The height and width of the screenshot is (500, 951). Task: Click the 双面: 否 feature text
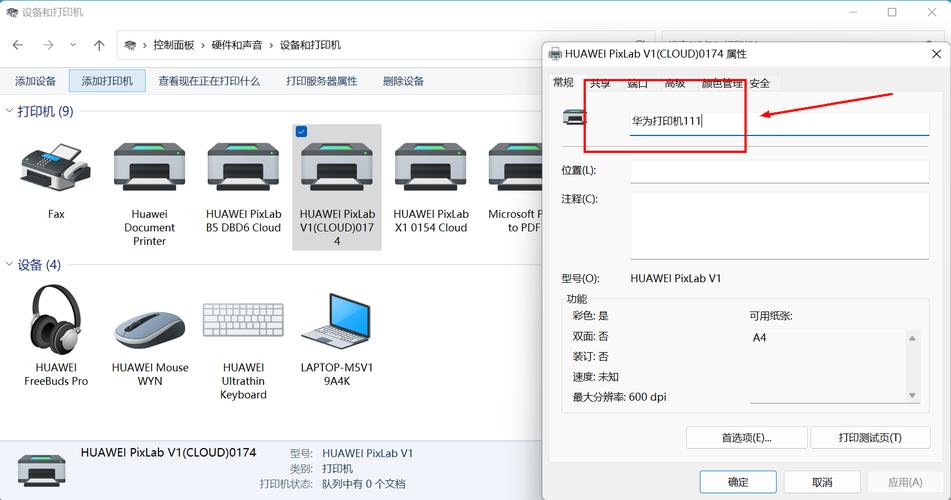pyautogui.click(x=590, y=336)
